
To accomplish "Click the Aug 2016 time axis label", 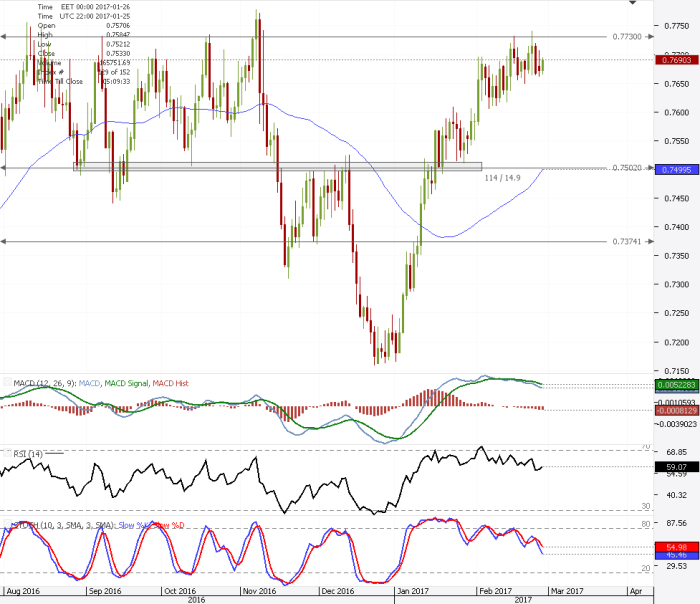I will coord(23,591).
